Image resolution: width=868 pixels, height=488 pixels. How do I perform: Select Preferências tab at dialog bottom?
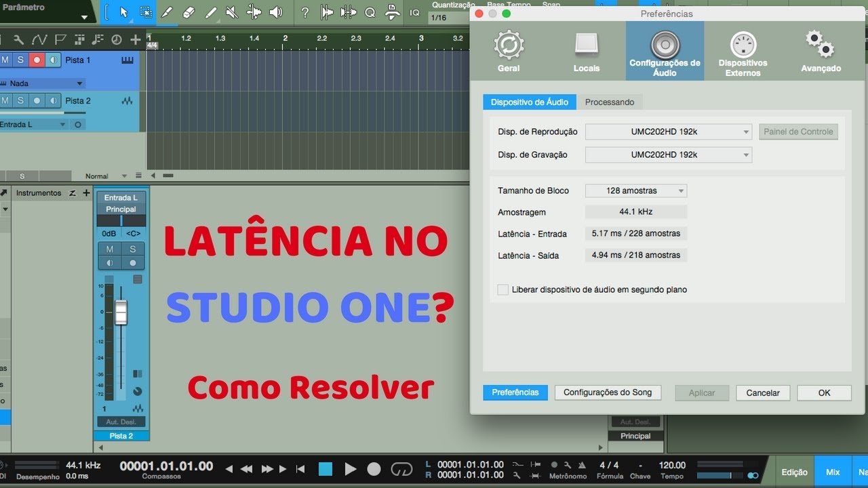[x=515, y=392]
